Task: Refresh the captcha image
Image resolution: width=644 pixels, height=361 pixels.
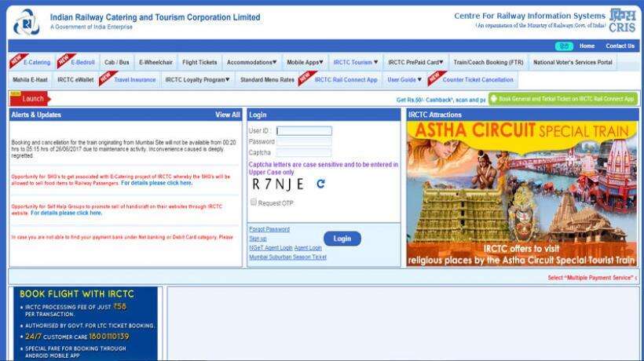Action: coord(320,184)
